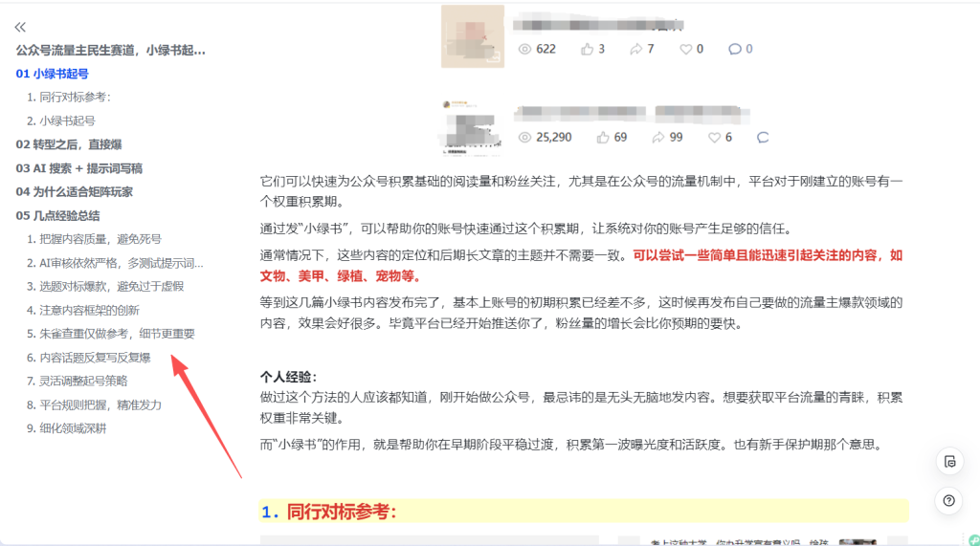Click the comment bubble icon showing 0

click(x=734, y=49)
